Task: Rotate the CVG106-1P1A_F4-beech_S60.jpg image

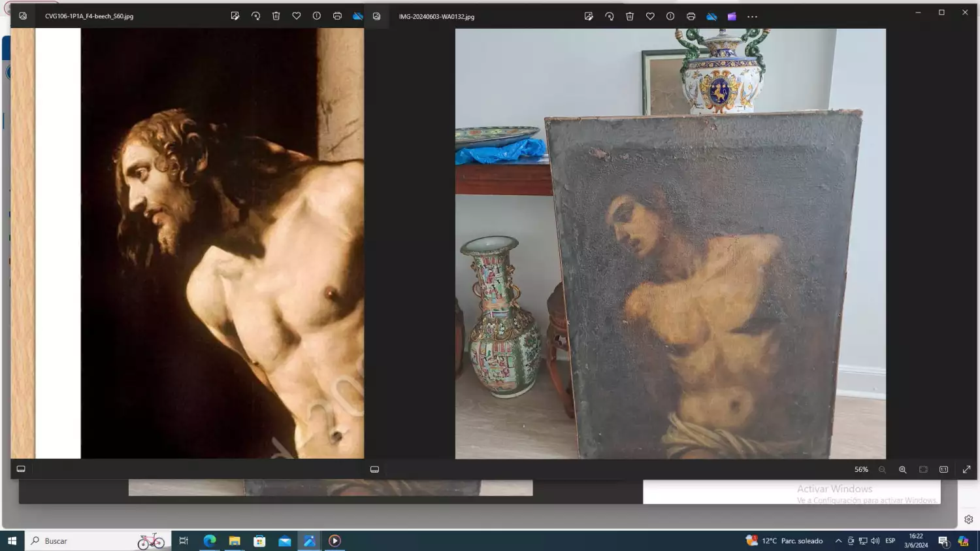Action: pyautogui.click(x=255, y=16)
